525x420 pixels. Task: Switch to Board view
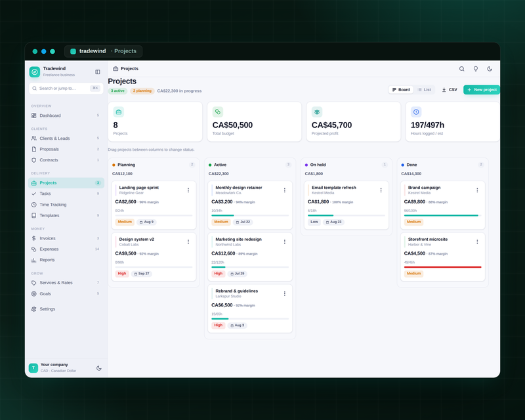tap(401, 90)
